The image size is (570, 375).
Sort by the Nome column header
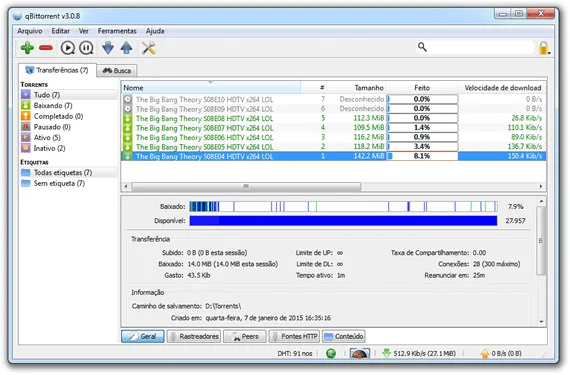211,88
